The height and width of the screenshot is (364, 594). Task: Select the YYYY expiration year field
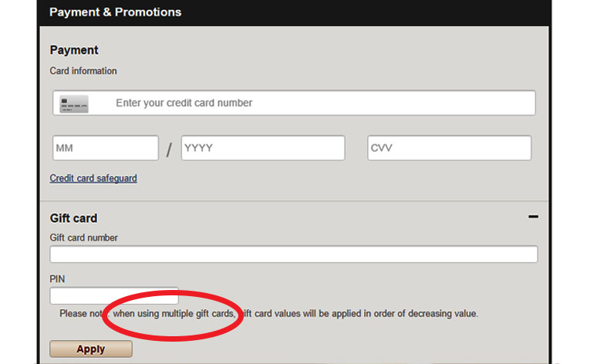coord(263,148)
